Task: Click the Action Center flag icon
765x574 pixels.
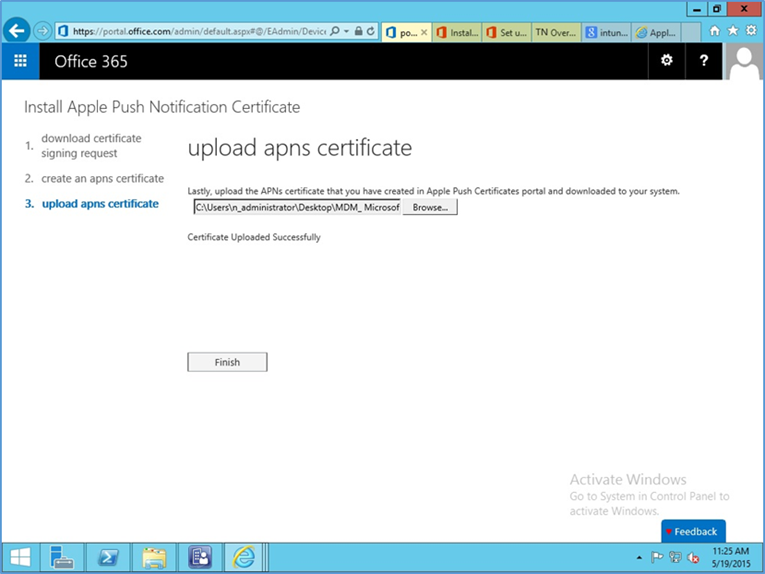Action: [657, 557]
